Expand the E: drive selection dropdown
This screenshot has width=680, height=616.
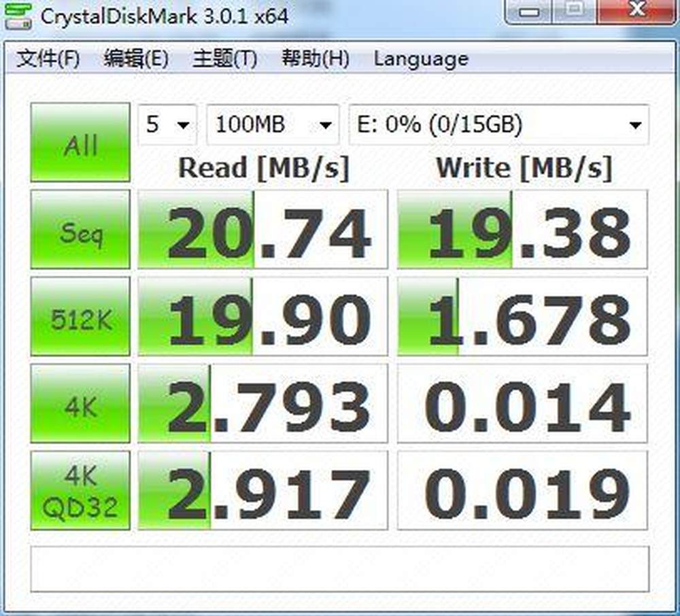(499, 125)
